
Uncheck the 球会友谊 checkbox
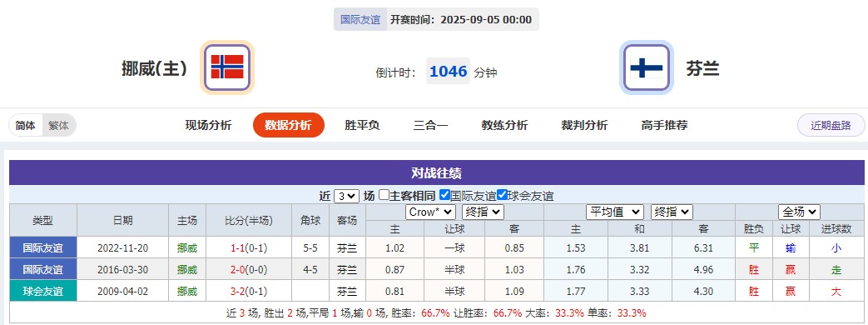click(x=502, y=195)
